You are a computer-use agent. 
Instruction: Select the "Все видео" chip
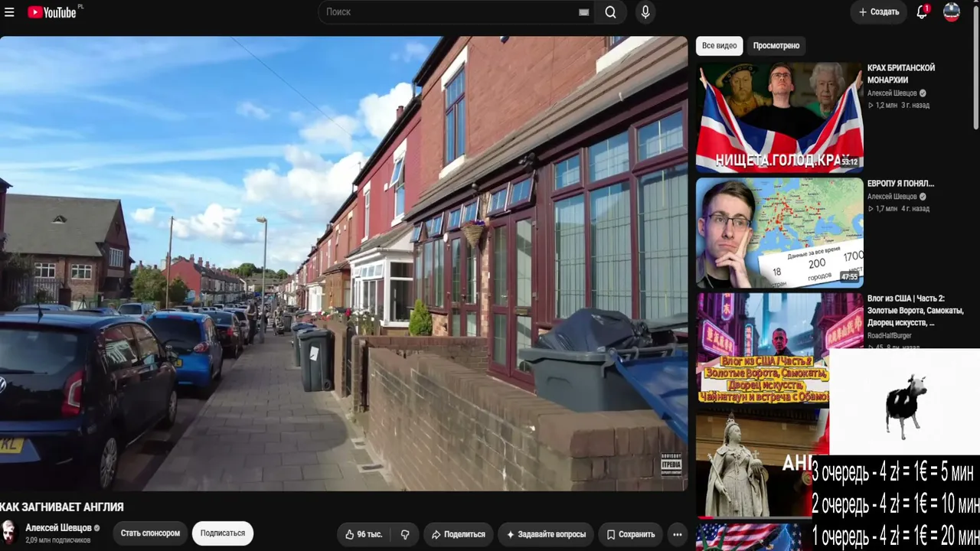click(720, 46)
